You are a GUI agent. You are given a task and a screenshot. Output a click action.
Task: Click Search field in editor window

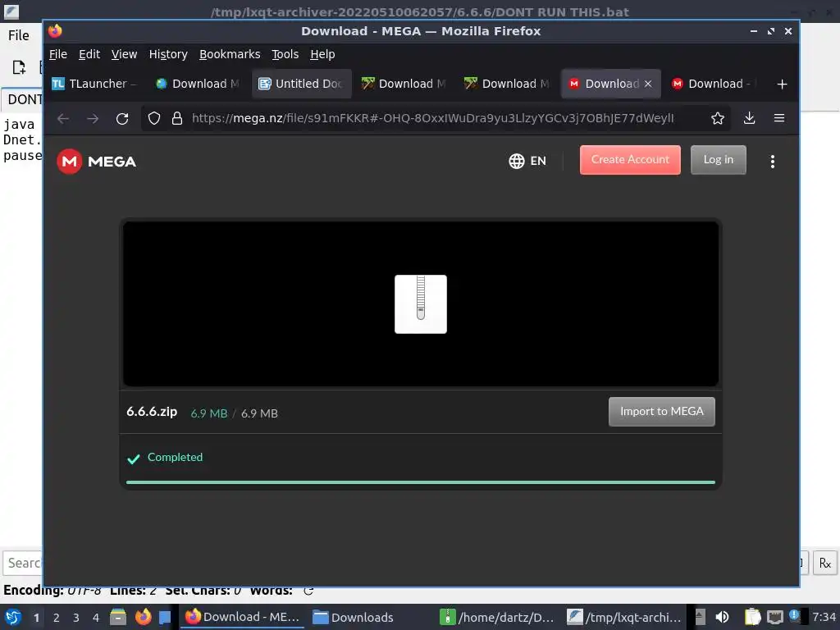click(x=22, y=563)
